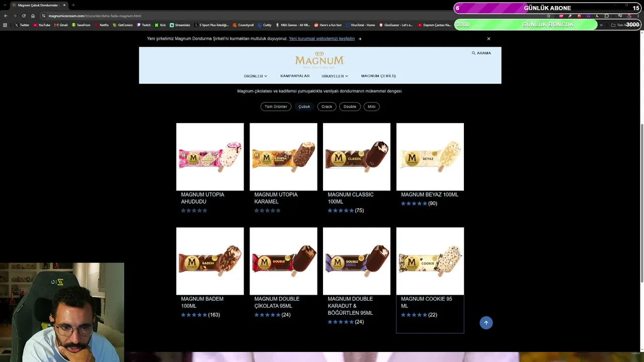This screenshot has width=644, height=362.
Task: Click the Magnum logo in the header
Action: point(319,60)
